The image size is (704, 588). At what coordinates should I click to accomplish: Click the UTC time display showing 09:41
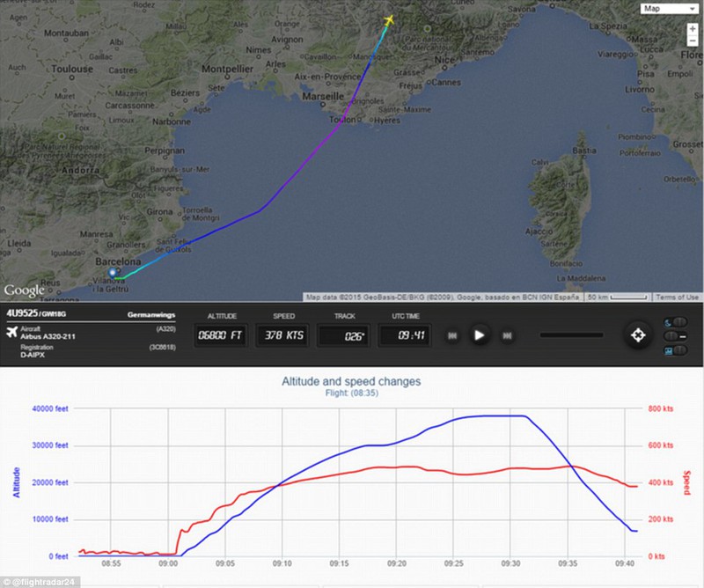[x=406, y=335]
